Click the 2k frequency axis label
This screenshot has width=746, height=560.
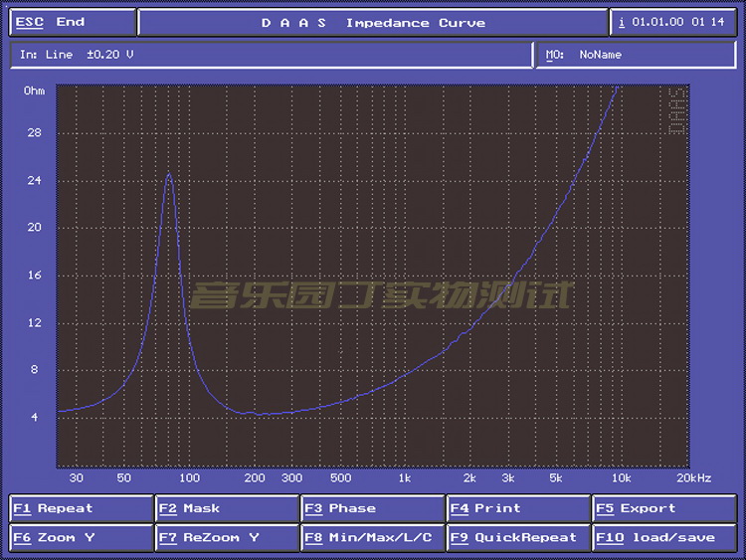click(x=469, y=478)
